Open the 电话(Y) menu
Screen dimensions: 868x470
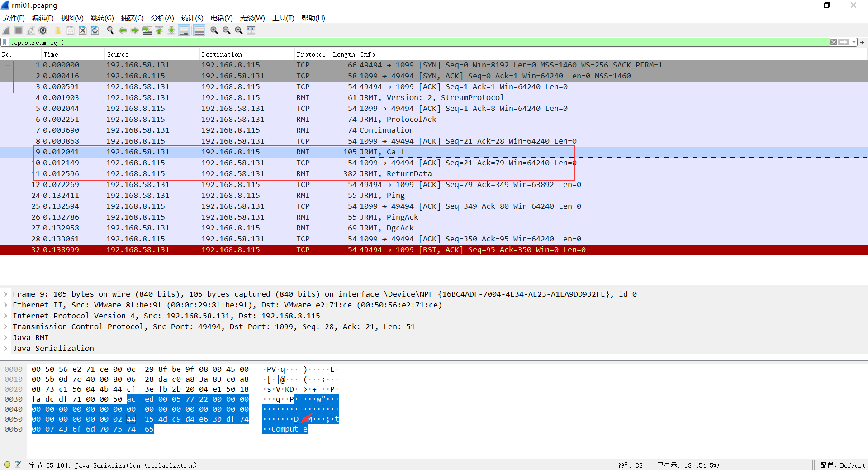point(222,18)
